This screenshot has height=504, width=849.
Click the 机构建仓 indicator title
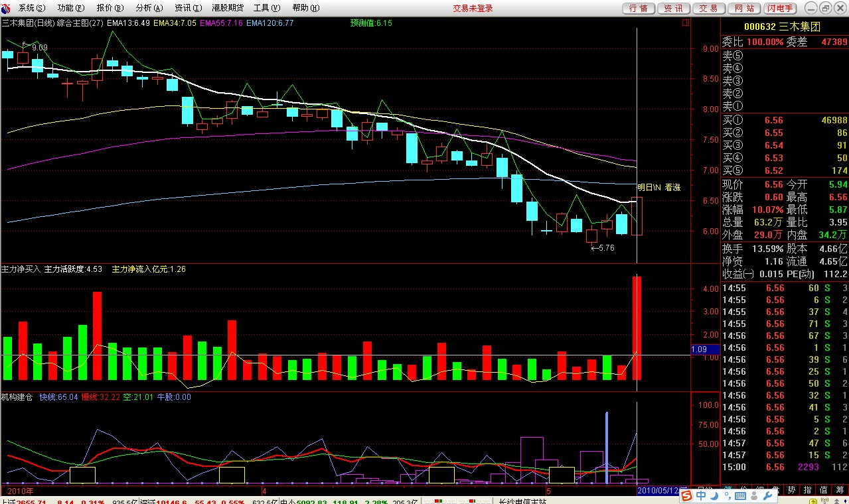[x=17, y=397]
